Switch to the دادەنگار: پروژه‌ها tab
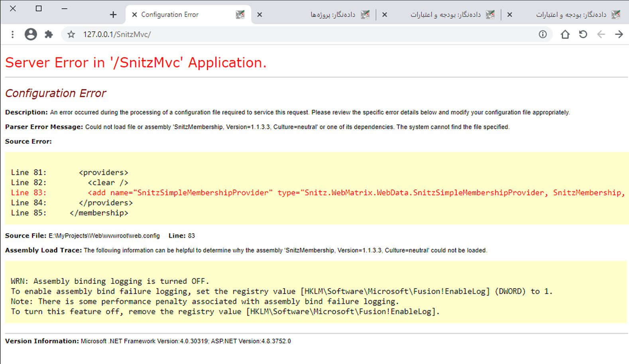629x364 pixels. [x=333, y=15]
